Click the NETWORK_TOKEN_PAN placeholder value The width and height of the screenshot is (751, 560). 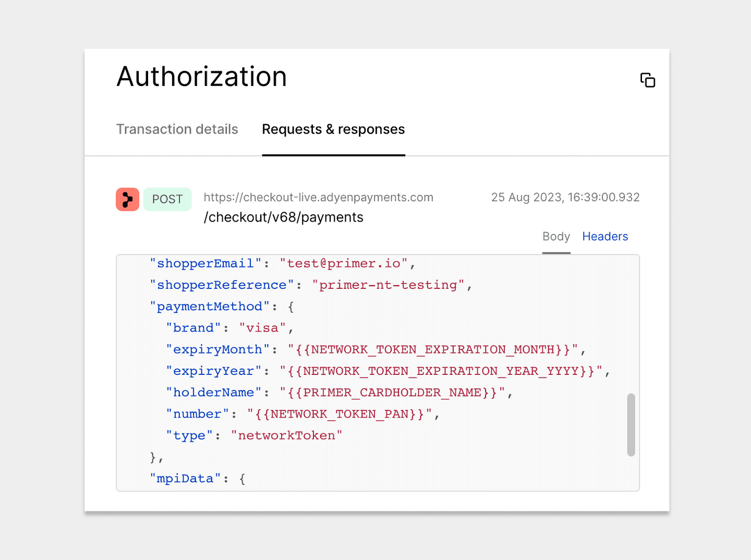tap(340, 414)
